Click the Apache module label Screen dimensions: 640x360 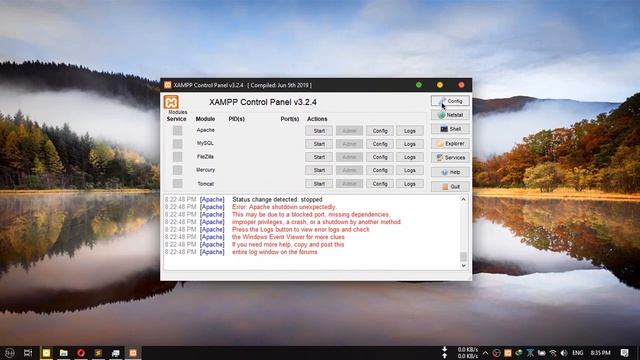(205, 130)
